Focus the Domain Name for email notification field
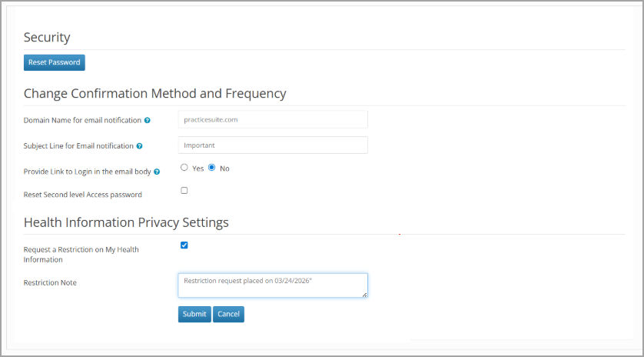 (272, 119)
